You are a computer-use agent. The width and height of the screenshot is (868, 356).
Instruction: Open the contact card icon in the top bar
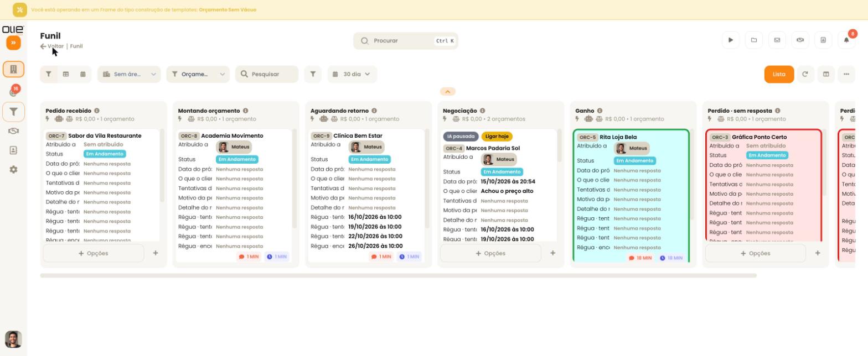823,40
